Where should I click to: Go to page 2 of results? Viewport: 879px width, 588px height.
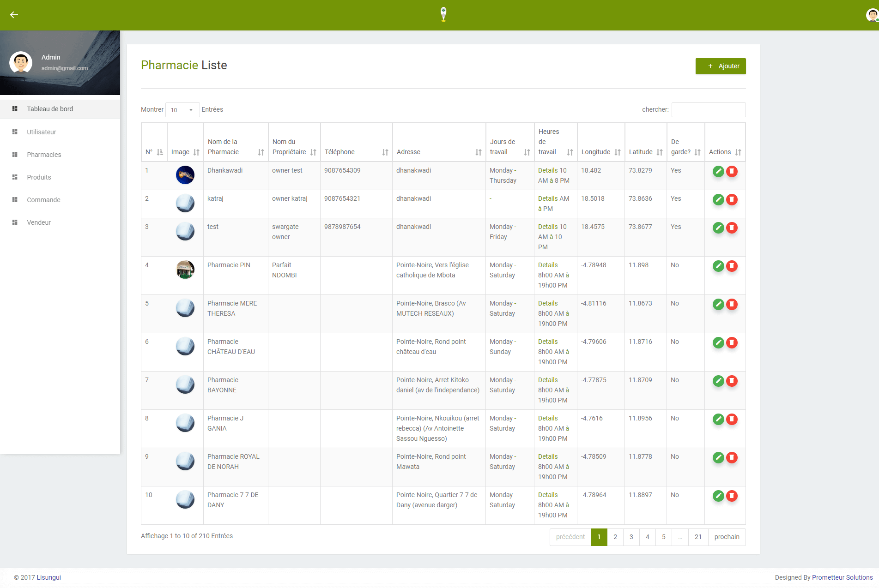tap(615, 537)
